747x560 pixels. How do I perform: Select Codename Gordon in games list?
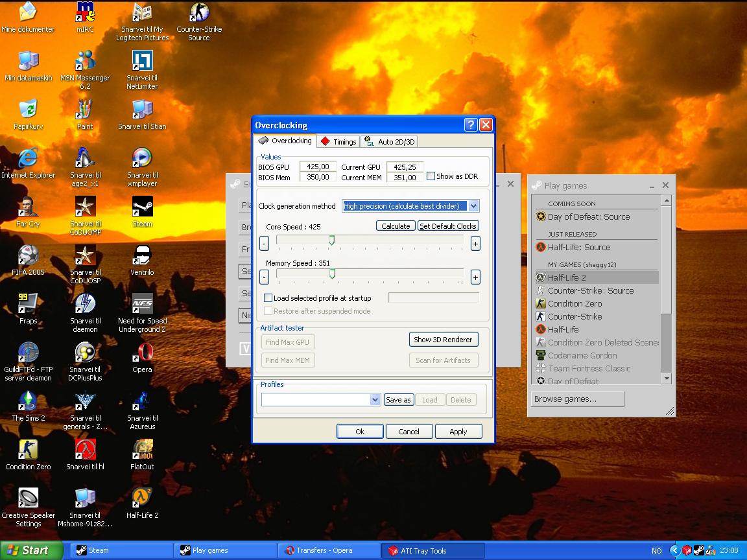[x=597, y=355]
